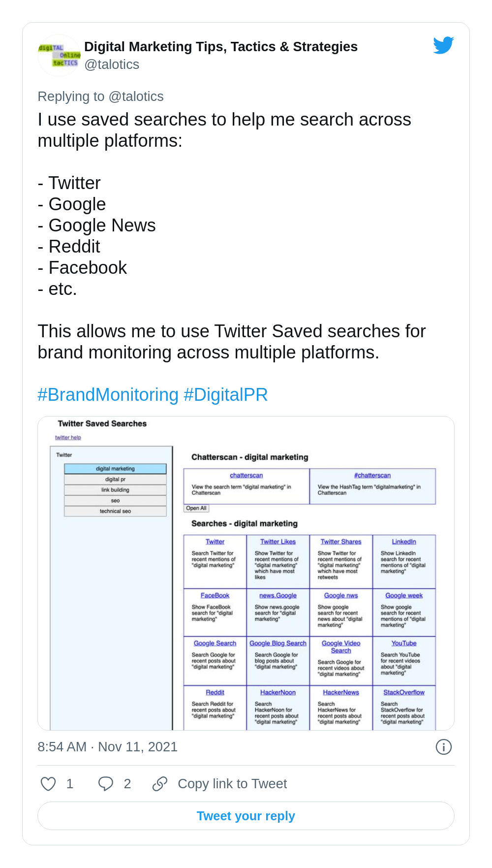Open the #DigitalPR hashtag link
The image size is (492, 868).
225,395
